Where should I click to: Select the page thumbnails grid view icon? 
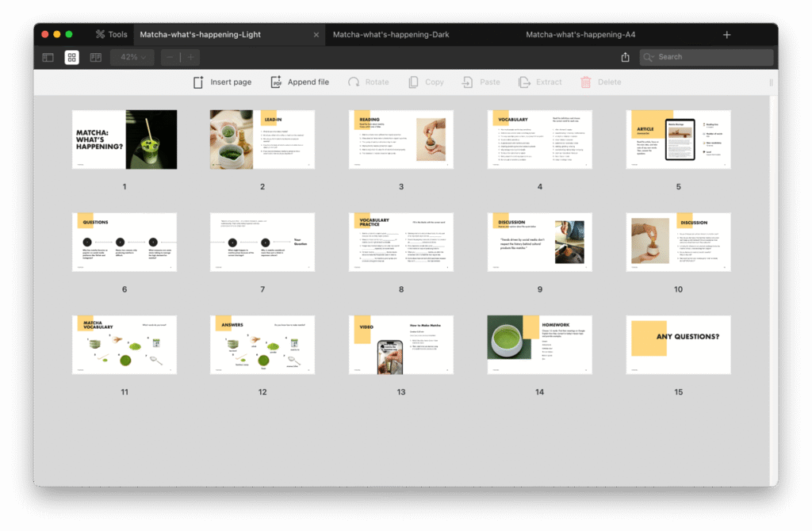click(71, 57)
